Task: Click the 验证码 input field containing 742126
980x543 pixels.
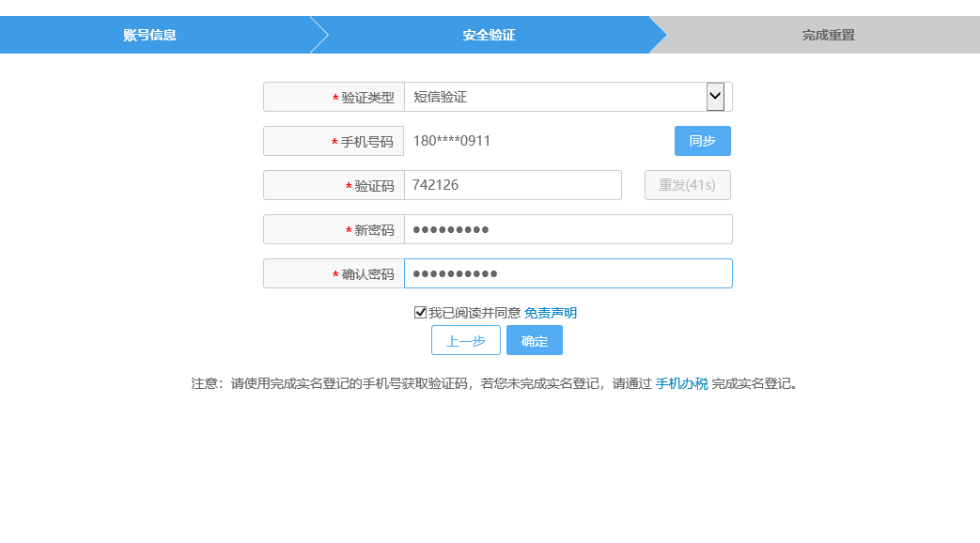Action: coord(512,185)
